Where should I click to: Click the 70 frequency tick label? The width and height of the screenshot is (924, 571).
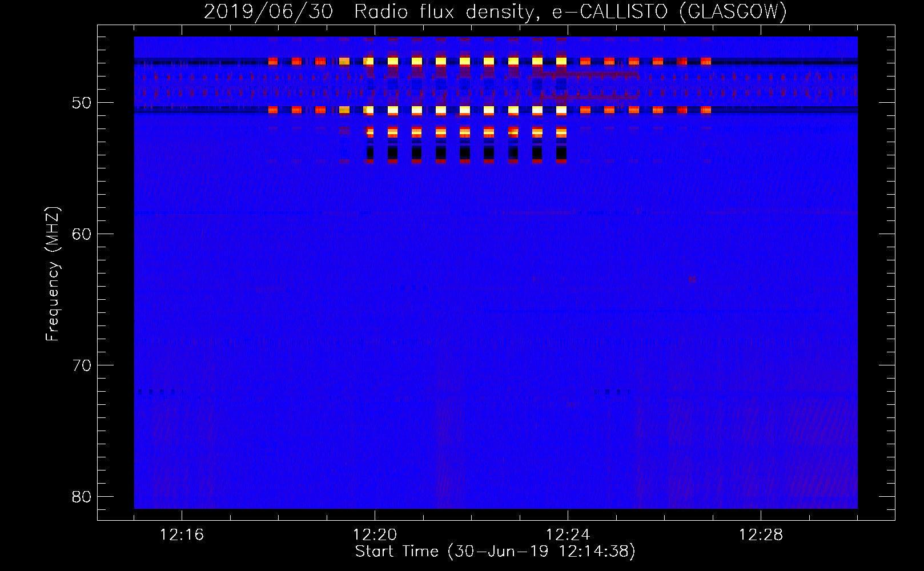pyautogui.click(x=82, y=365)
